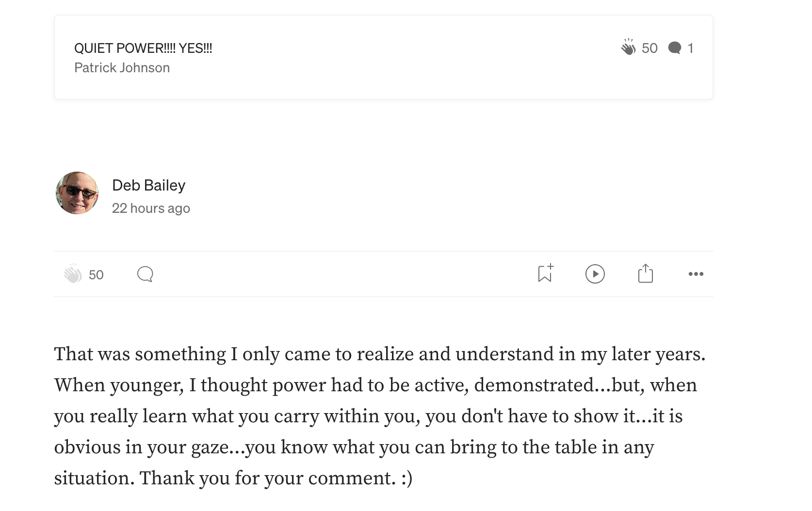812x511 pixels.
Task: Open the "QUIET POWER!!!! YES!!!" quoted title
Action: [x=143, y=48]
